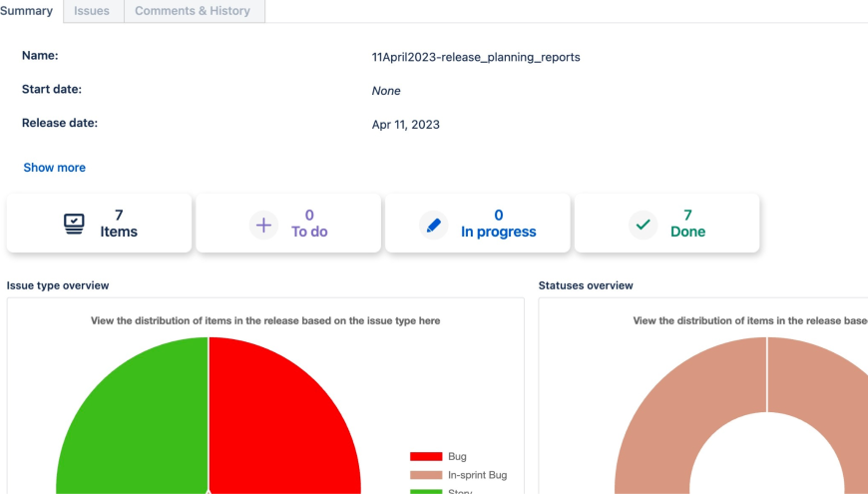Click the red Bug legend swatch
The width and height of the screenshot is (868, 494).
coord(426,456)
